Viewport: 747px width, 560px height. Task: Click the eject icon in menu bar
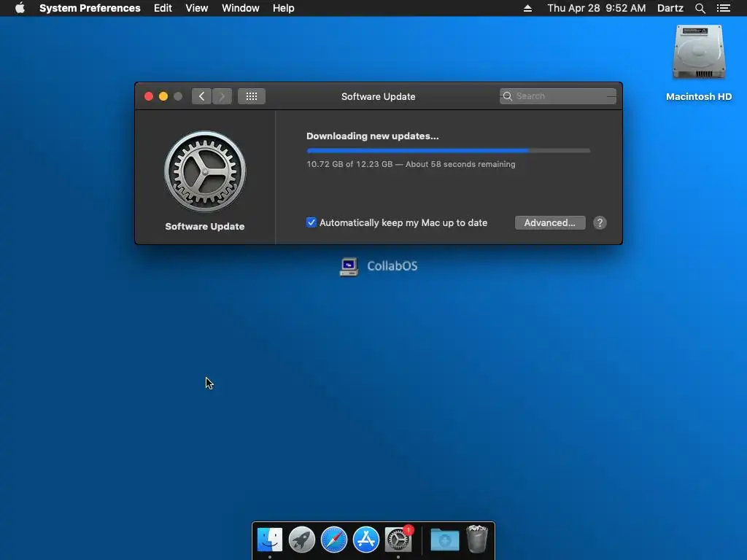tap(527, 8)
